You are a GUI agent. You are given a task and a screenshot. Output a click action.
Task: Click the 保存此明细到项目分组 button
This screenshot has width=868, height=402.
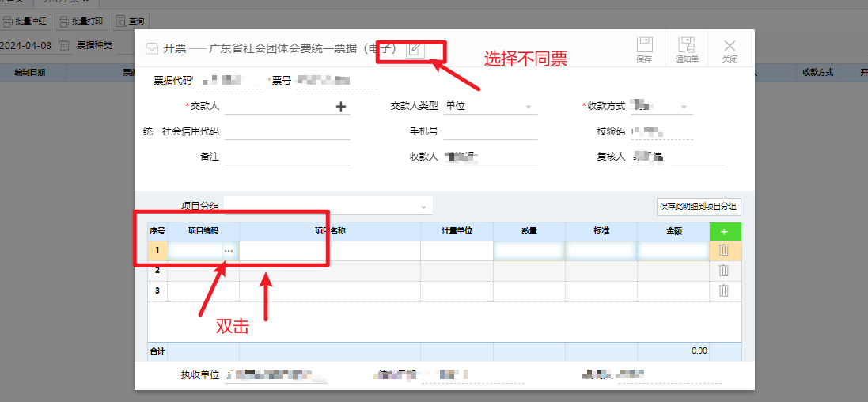pyautogui.click(x=699, y=207)
